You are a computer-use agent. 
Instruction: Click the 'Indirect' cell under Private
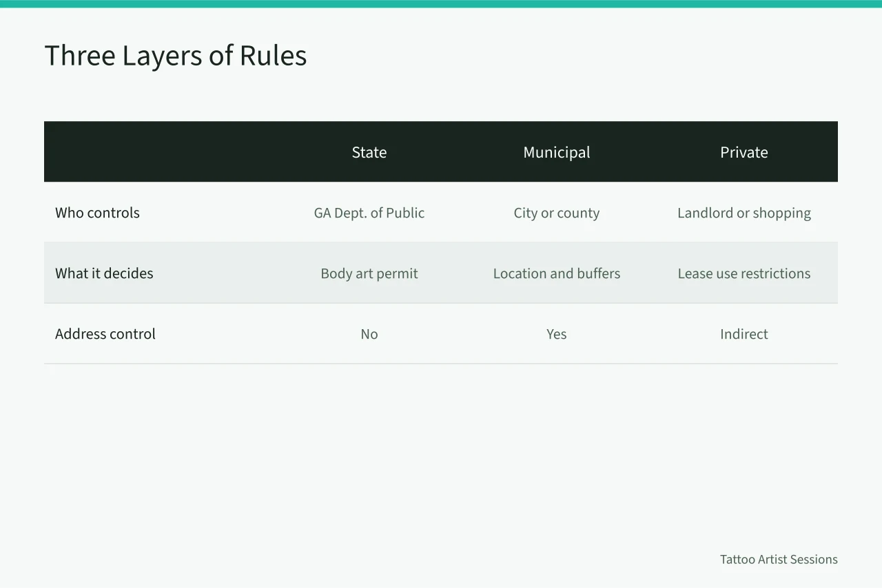744,334
